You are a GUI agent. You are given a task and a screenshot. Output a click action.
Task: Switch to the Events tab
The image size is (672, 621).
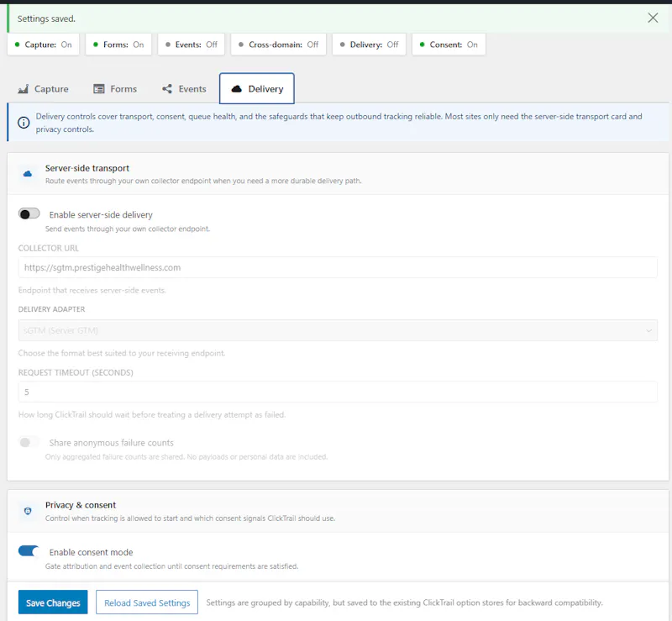click(184, 89)
